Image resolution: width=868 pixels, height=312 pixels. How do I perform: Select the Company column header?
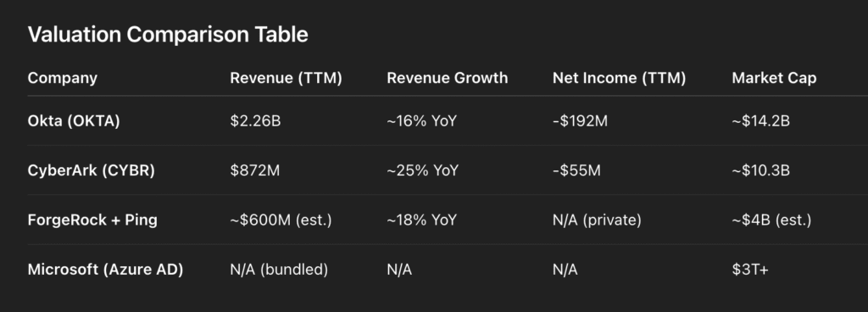[63, 78]
